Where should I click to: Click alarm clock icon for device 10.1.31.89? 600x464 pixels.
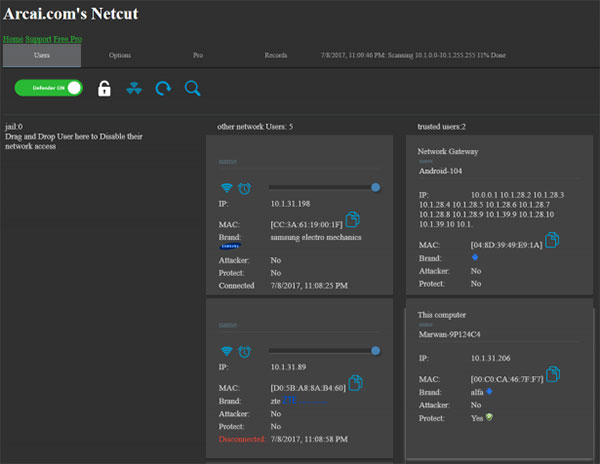pos(245,352)
